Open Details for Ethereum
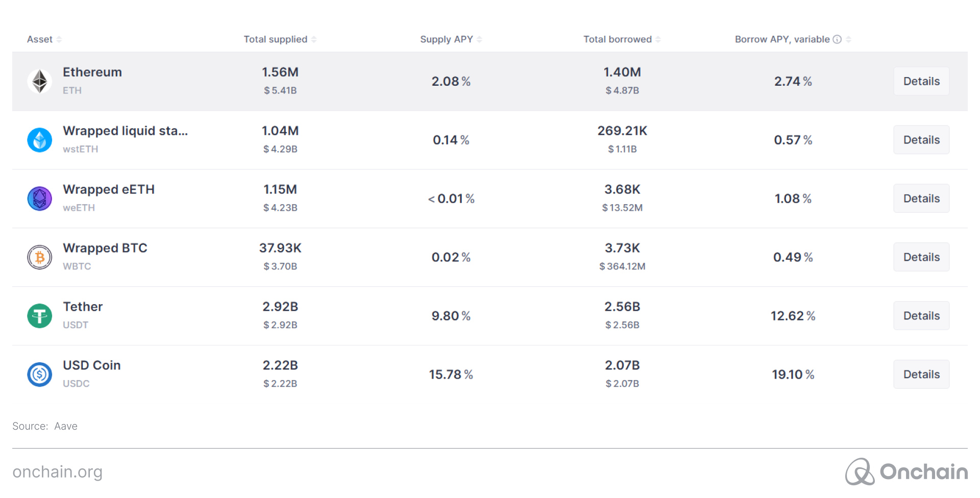The image size is (980, 498). (x=921, y=81)
